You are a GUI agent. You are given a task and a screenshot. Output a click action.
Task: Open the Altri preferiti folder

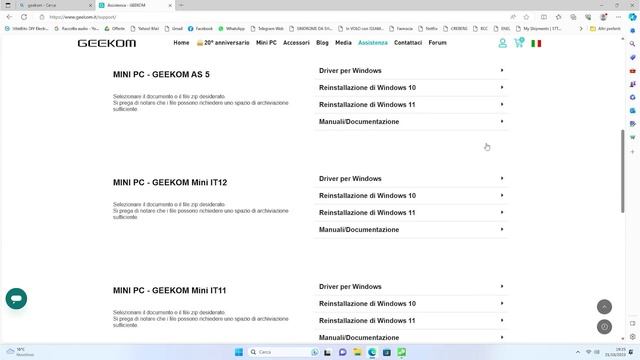tap(605, 29)
